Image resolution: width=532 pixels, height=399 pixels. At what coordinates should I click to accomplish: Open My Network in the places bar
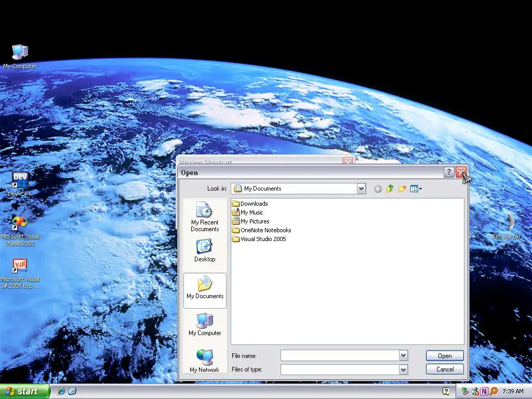click(x=205, y=361)
